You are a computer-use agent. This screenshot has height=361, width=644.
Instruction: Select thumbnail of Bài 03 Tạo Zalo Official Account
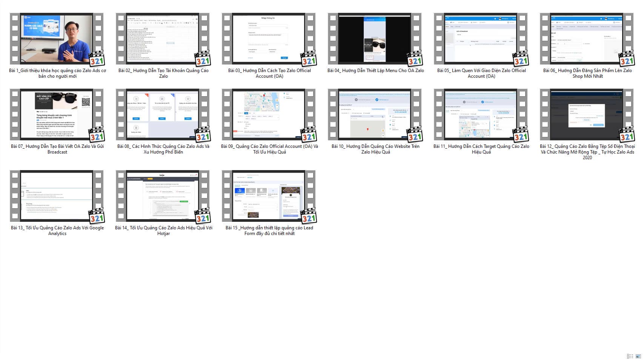[269, 39]
